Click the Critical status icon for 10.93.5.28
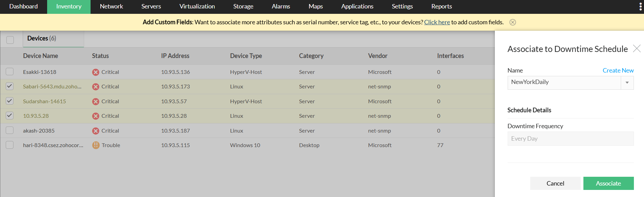Screen dimensions: 644x197 click(96, 116)
